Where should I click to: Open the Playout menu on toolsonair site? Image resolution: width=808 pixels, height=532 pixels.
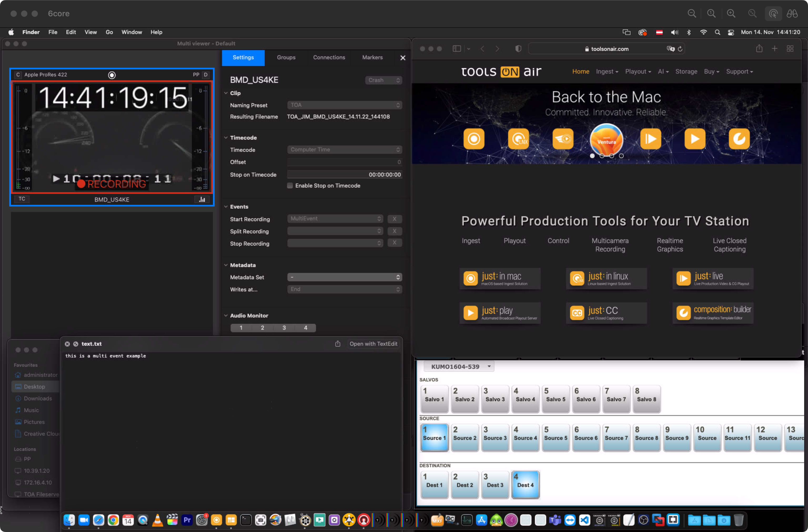point(638,71)
